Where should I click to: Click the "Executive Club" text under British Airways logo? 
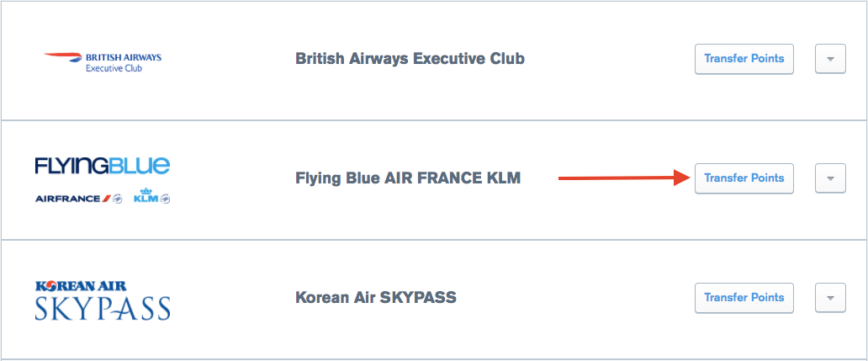pyautogui.click(x=114, y=68)
